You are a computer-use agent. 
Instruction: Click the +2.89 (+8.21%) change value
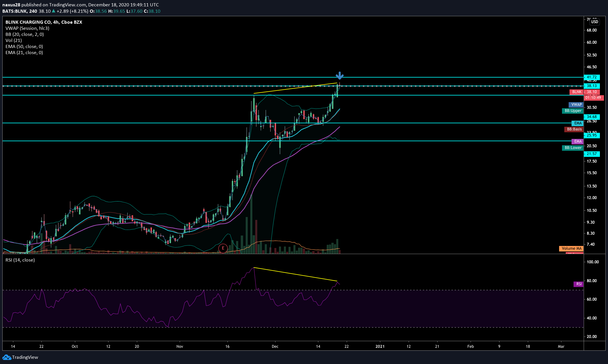72,11
